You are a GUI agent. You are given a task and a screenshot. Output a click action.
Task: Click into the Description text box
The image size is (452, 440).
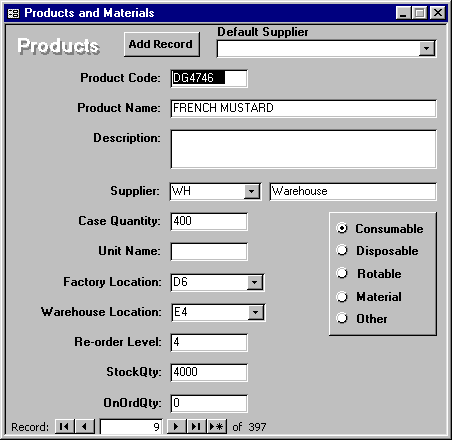click(303, 149)
